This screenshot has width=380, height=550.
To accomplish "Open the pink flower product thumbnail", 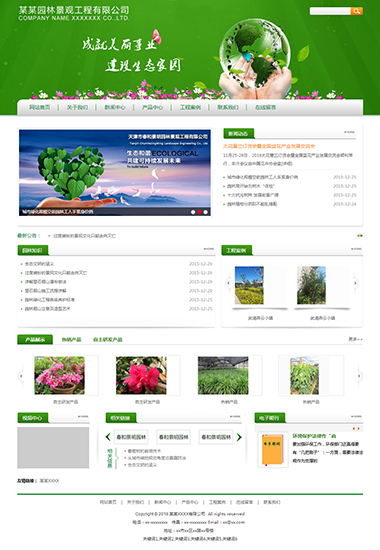I will 59,375.
